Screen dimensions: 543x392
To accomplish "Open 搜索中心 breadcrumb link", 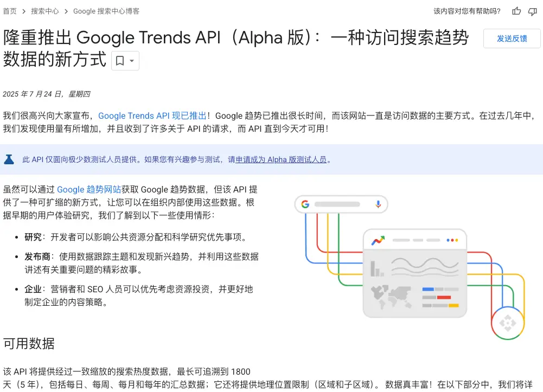I will [x=45, y=11].
